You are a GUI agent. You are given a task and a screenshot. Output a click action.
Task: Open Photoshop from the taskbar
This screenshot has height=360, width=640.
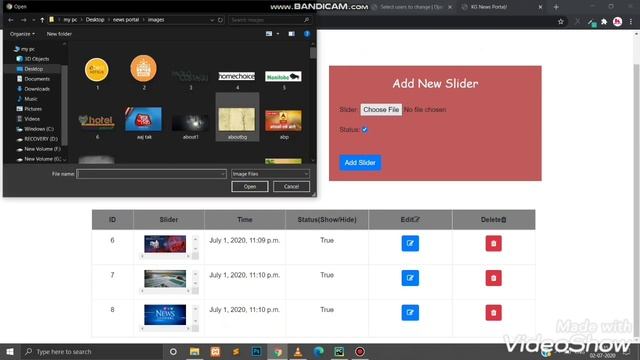[x=256, y=351]
